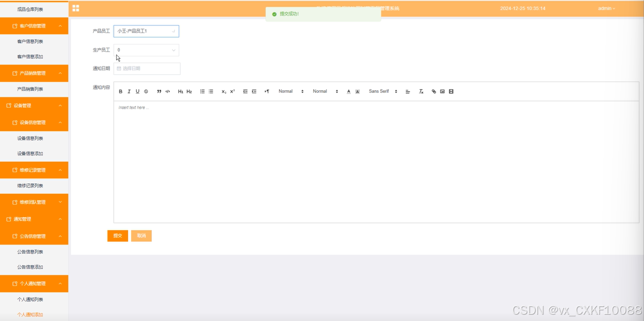This screenshot has width=644, height=321.
Task: Clear text formatting in editor
Action: [x=421, y=91]
